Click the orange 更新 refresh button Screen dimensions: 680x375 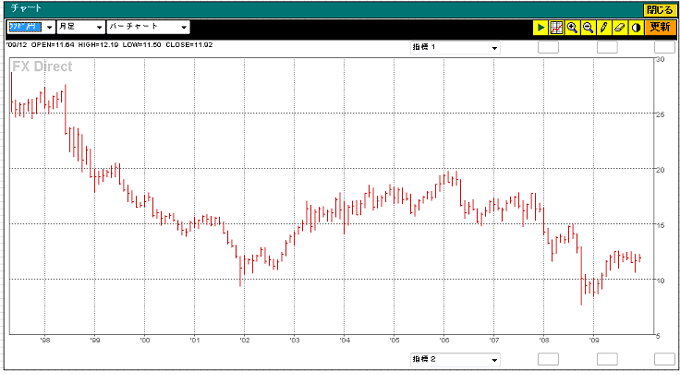(x=660, y=27)
